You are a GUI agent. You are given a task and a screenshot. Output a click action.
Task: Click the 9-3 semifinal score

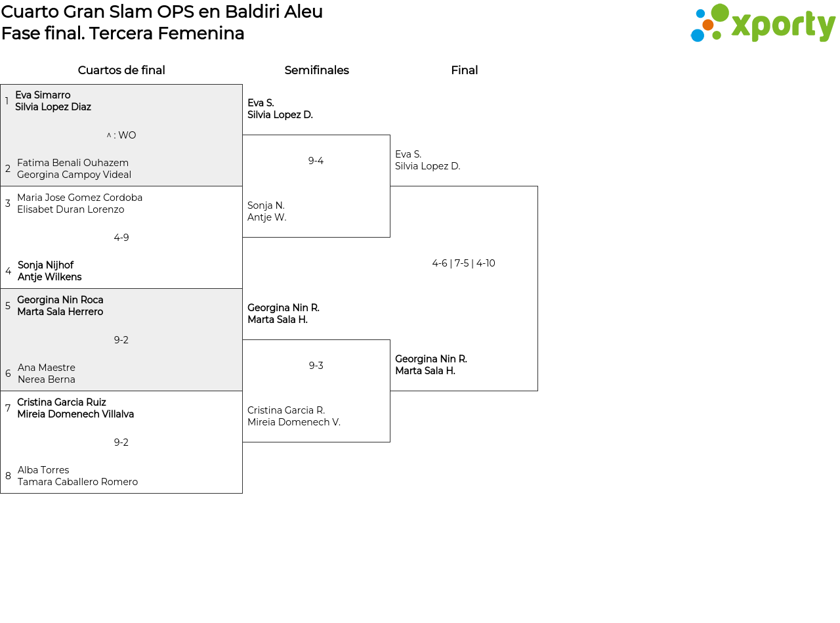316,366
